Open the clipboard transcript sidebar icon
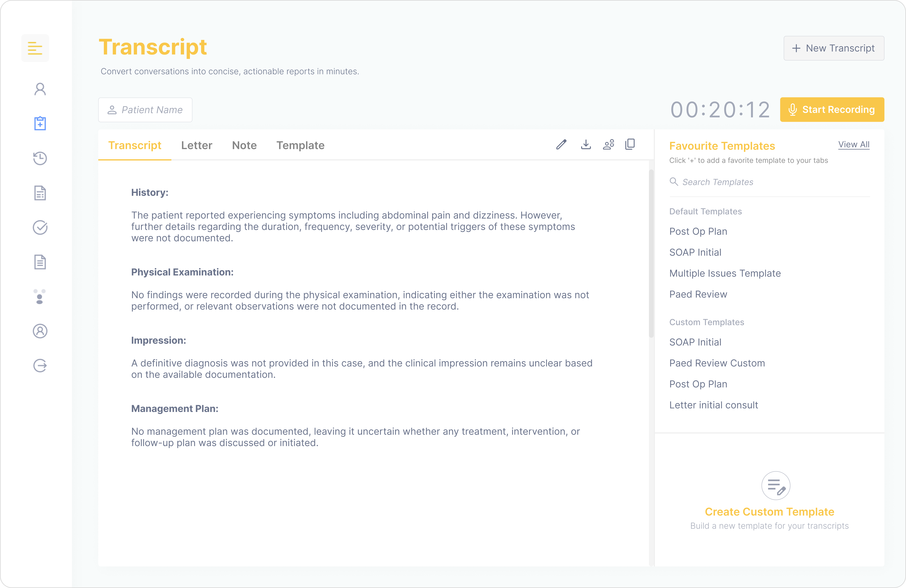The width and height of the screenshot is (906, 588). pyautogui.click(x=40, y=123)
